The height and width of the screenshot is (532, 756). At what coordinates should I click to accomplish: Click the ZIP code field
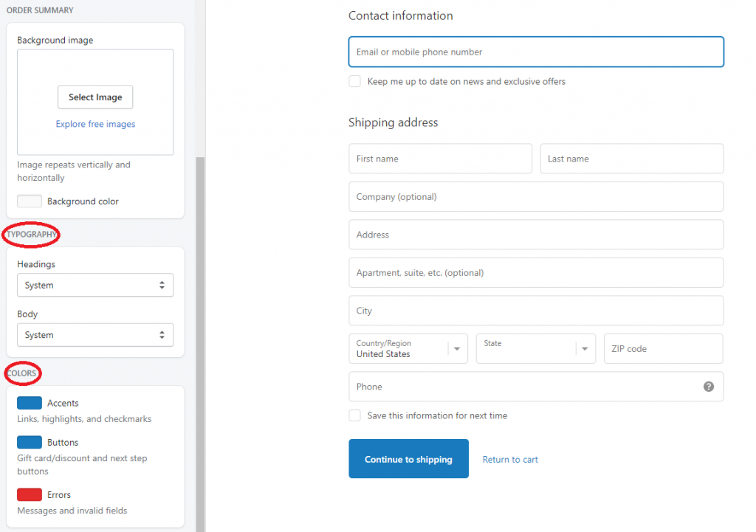pos(664,348)
